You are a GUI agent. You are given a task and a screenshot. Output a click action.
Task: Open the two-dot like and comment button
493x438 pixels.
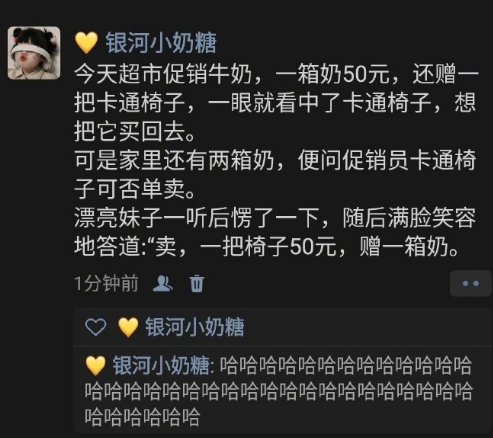coord(471,284)
